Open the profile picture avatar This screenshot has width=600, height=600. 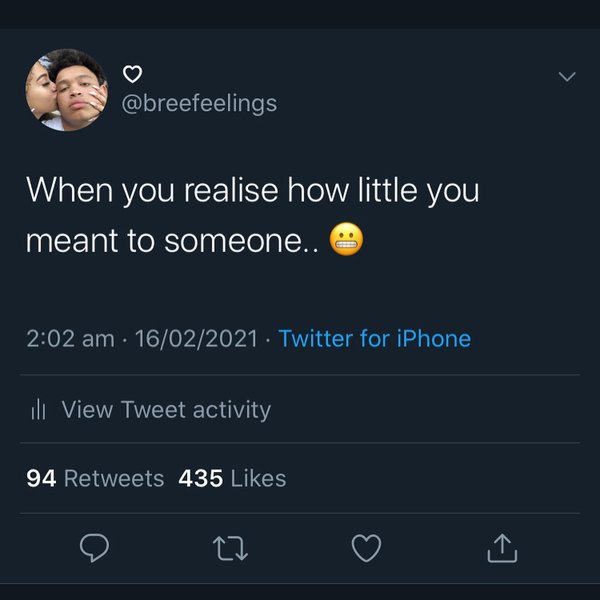click(66, 90)
